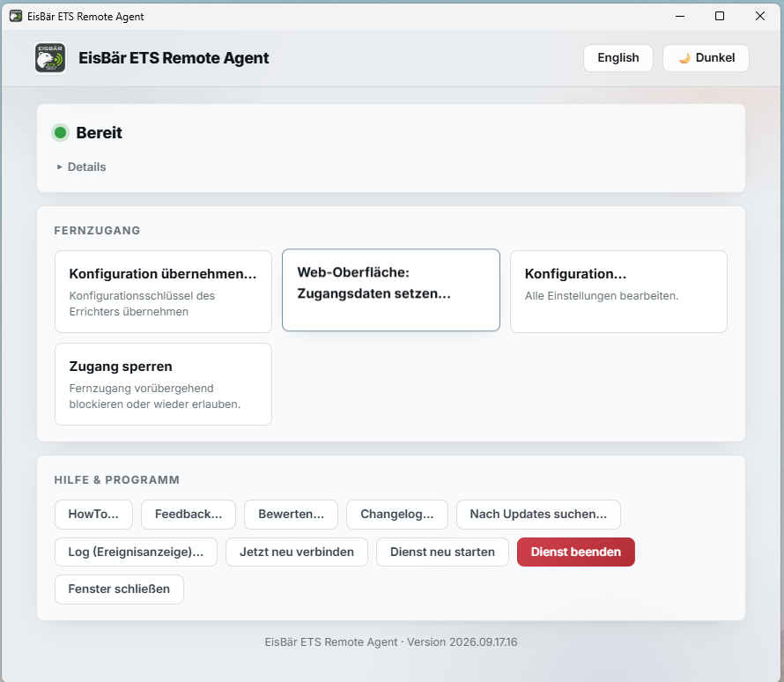Click the FERNZUGANG section heading
Screen dimensions: 784x682
(98, 231)
